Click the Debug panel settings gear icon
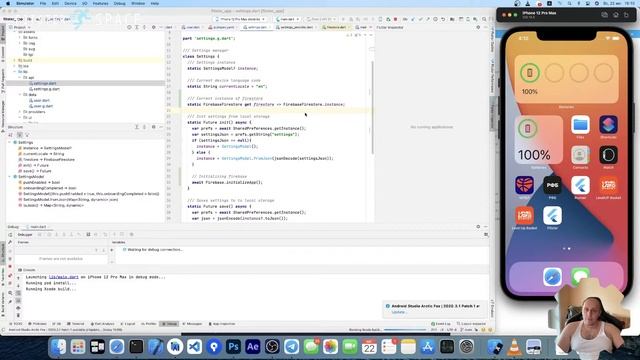This screenshot has height=360, width=640. tap(478, 227)
